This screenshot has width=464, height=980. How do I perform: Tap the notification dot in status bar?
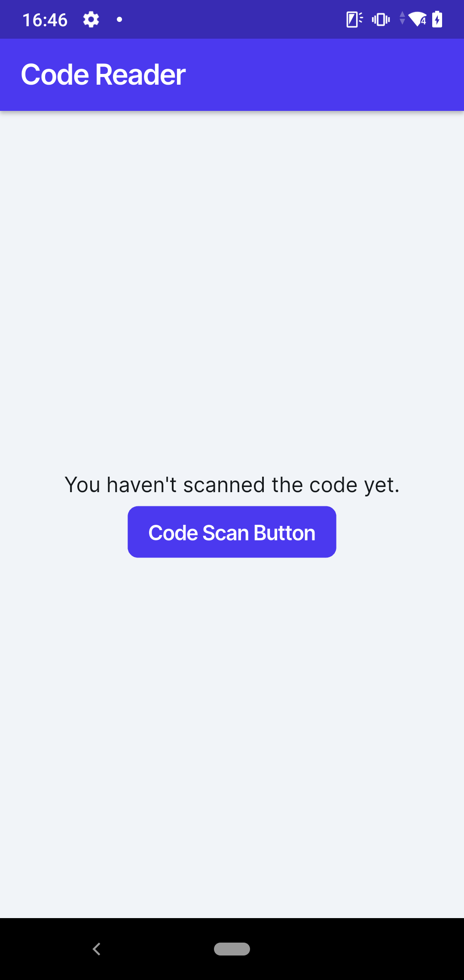tap(119, 19)
